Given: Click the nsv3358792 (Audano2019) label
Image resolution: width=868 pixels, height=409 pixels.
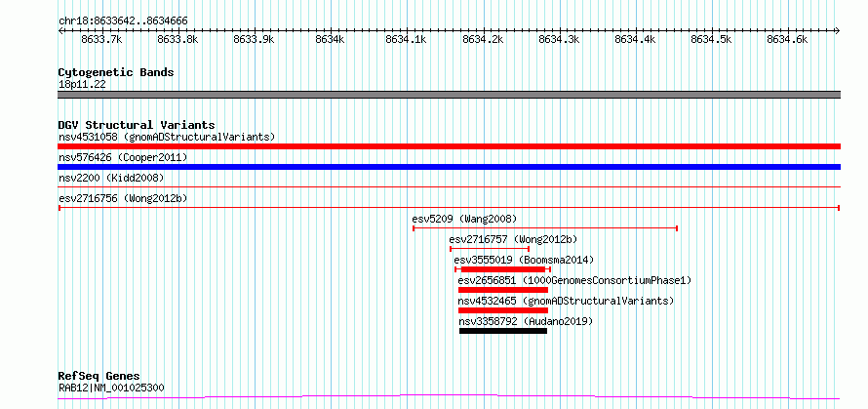Looking at the screenshot, I should tap(526, 321).
